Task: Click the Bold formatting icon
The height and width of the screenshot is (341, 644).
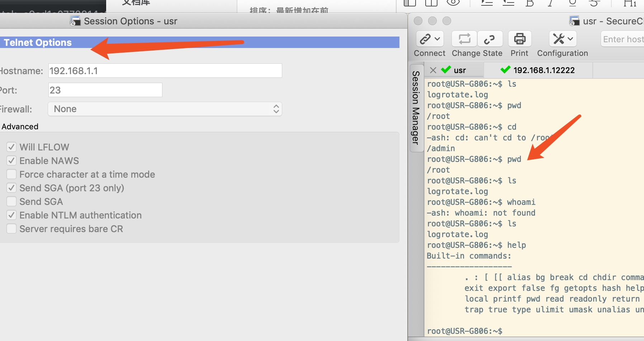Action: pos(530,3)
